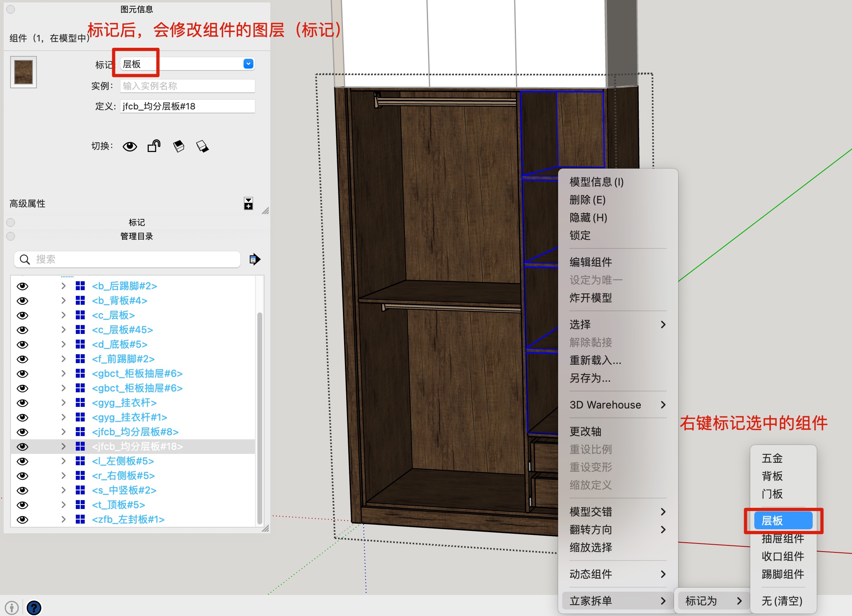Hide c_层板#45 via eye icon
852x616 pixels.
point(23,330)
